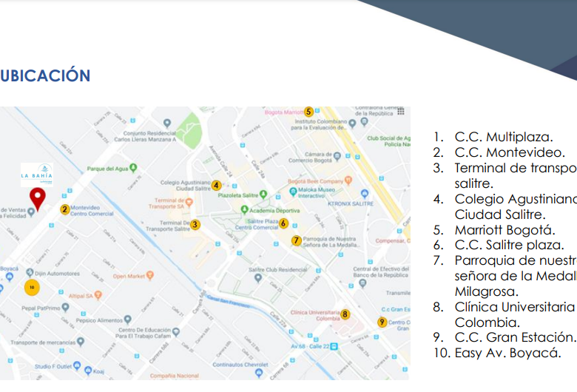Image resolution: width=577 pixels, height=392 pixels.
Task: Select yellow marker number 7 by the Parroquia
Action: (x=296, y=240)
